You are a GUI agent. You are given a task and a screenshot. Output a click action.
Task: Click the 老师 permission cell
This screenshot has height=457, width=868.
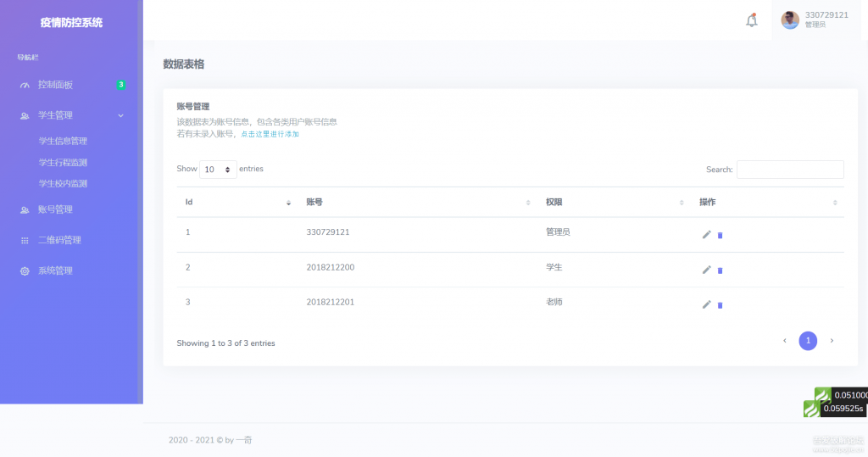coord(554,302)
